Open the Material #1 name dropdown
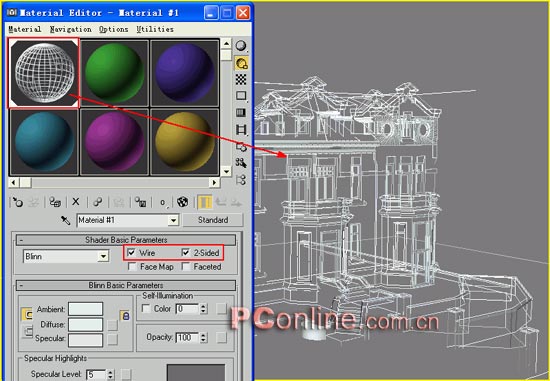 coord(173,220)
